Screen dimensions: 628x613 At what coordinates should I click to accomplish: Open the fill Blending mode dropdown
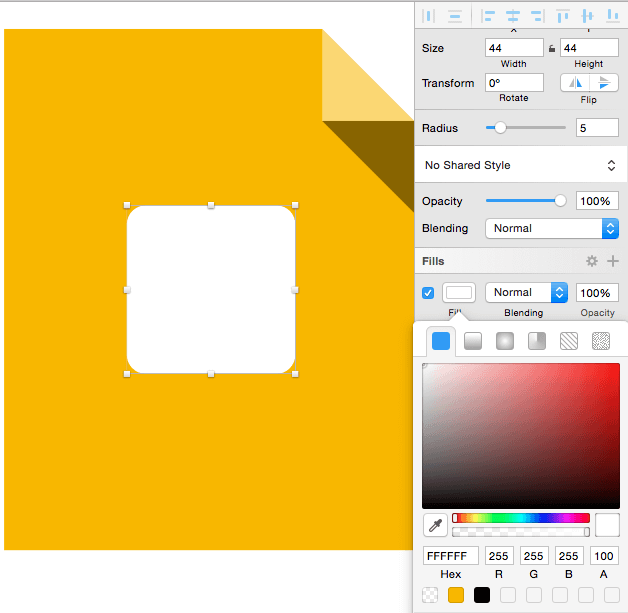point(526,292)
